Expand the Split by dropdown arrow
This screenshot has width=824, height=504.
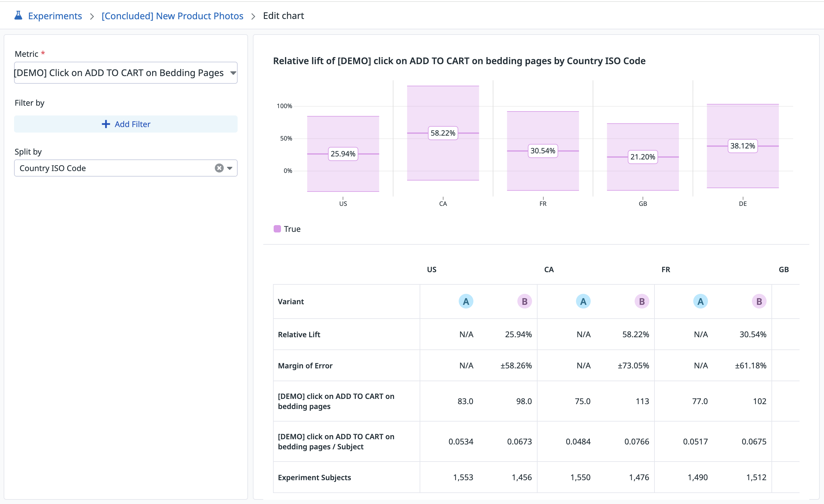click(x=230, y=168)
